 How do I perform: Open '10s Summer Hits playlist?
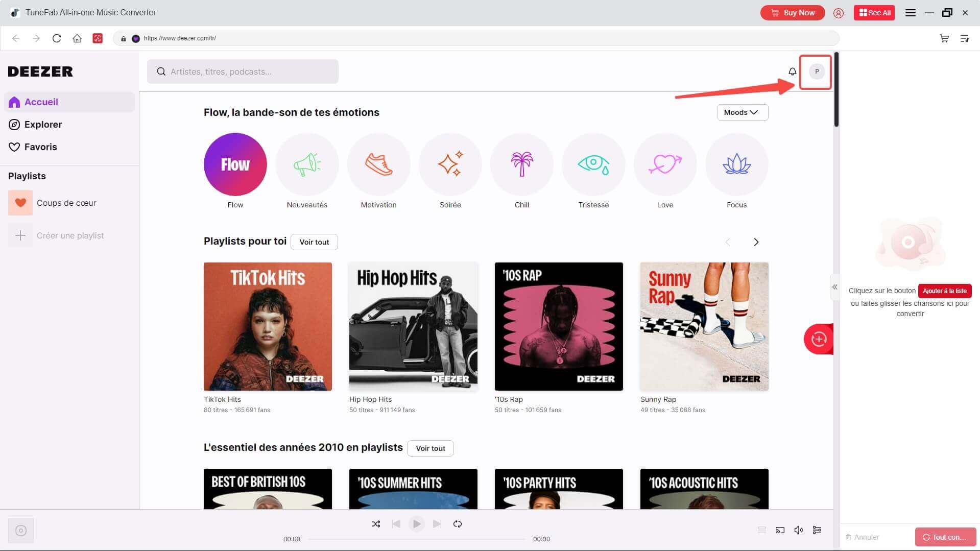(x=413, y=489)
